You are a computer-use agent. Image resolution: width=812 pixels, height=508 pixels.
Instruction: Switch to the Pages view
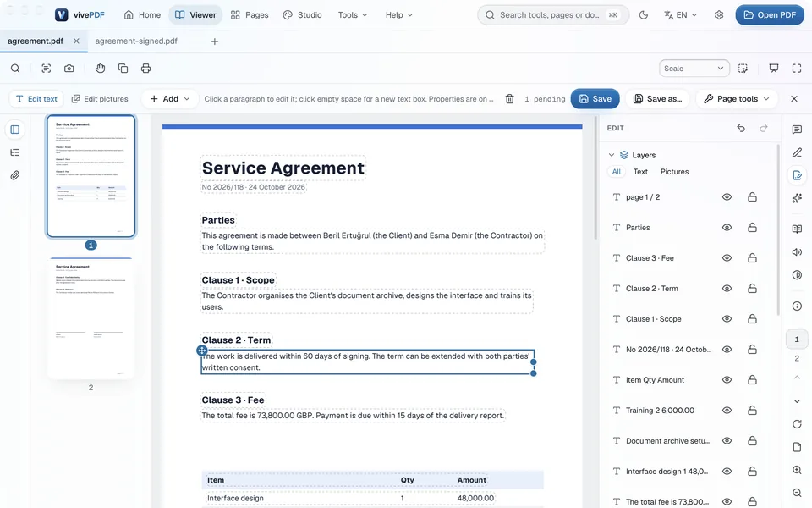click(250, 15)
